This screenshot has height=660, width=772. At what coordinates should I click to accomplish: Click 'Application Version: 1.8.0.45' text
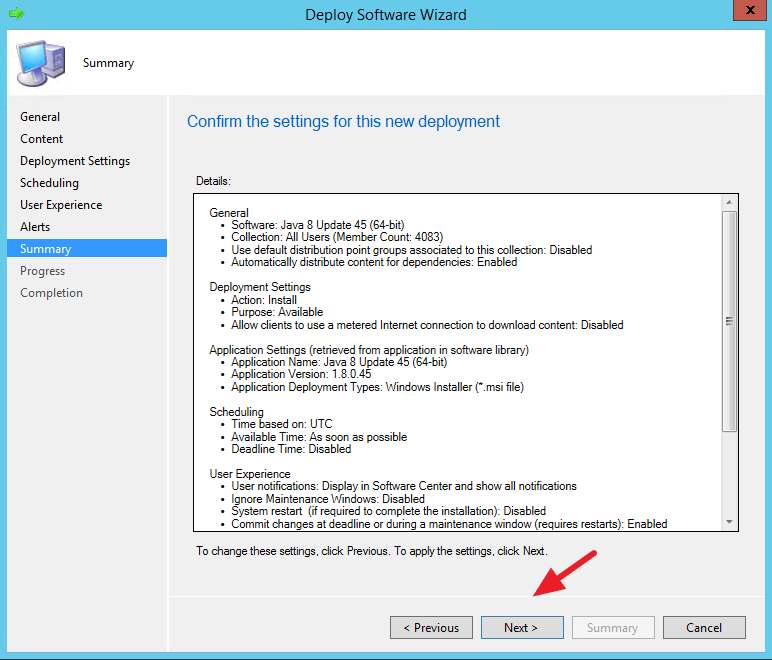tap(301, 374)
